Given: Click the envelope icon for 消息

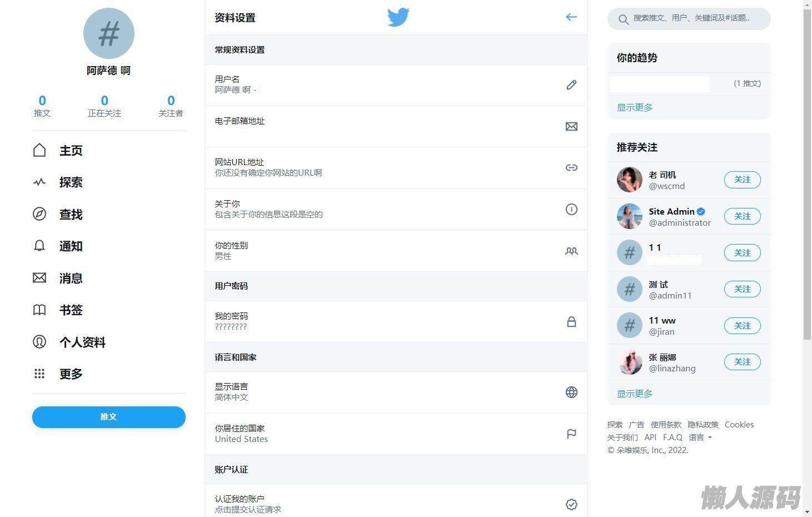Looking at the screenshot, I should click(39, 278).
